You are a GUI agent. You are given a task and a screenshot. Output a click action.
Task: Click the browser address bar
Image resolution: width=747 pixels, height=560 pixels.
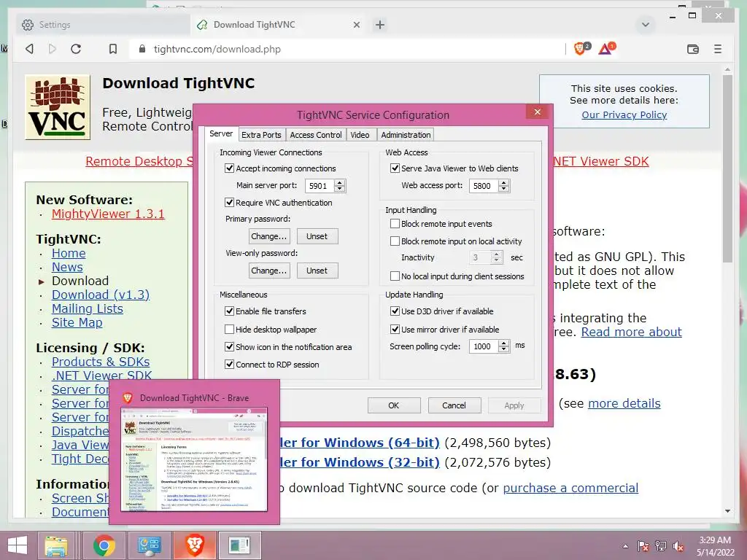(348, 49)
